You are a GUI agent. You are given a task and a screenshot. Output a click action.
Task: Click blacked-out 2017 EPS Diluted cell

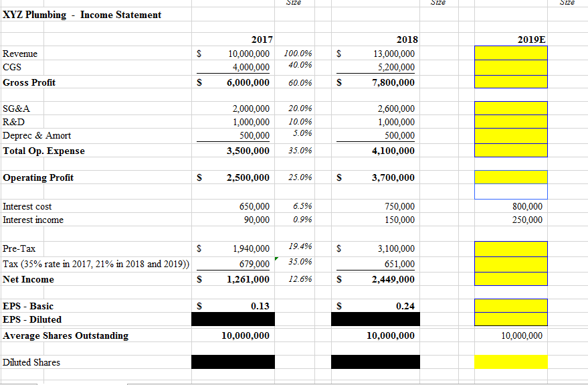coord(233,319)
